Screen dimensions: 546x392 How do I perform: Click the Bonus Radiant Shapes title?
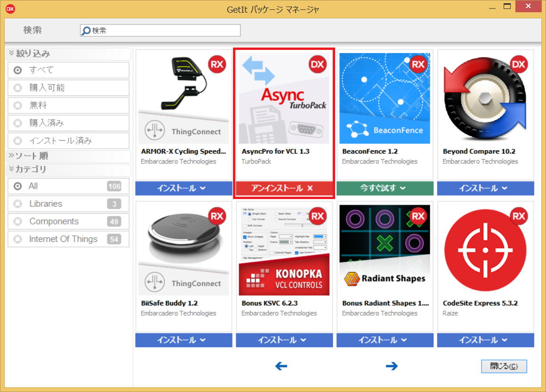[385, 303]
